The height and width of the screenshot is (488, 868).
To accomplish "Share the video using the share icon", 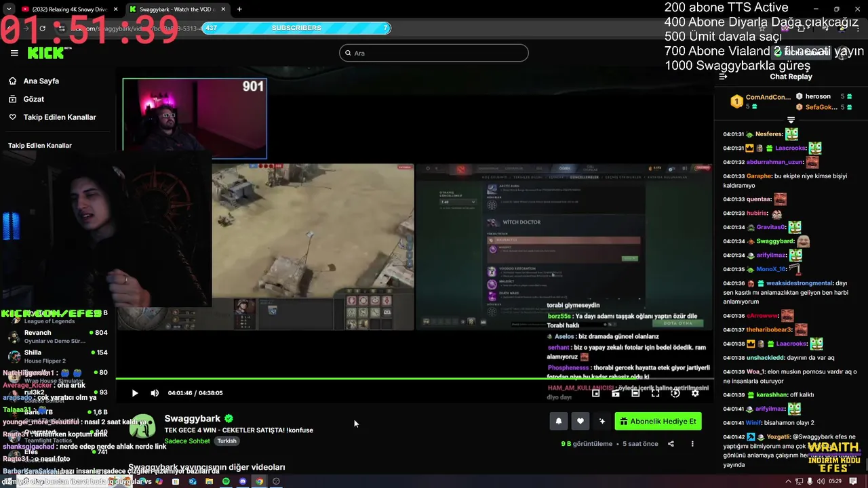I will (671, 444).
